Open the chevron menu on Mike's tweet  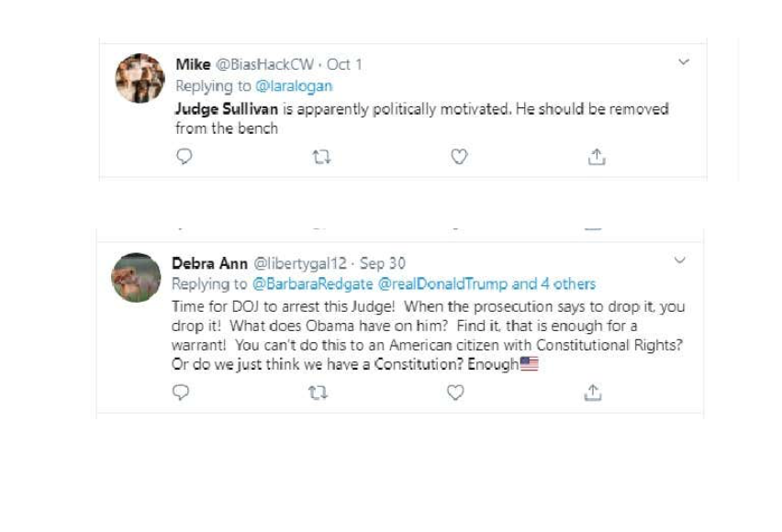(684, 61)
